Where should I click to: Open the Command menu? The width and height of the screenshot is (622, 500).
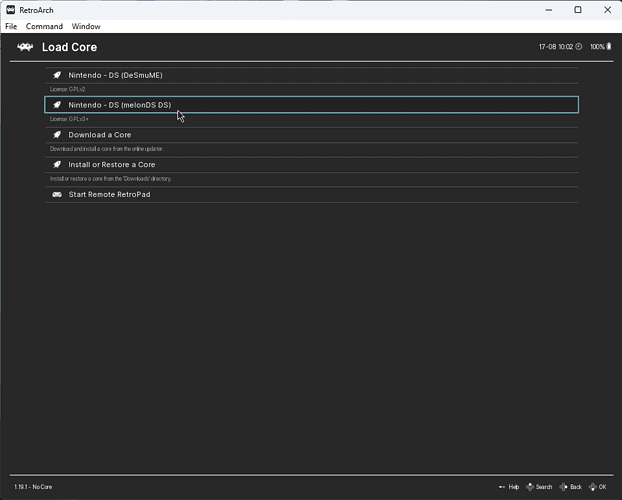coord(44,26)
